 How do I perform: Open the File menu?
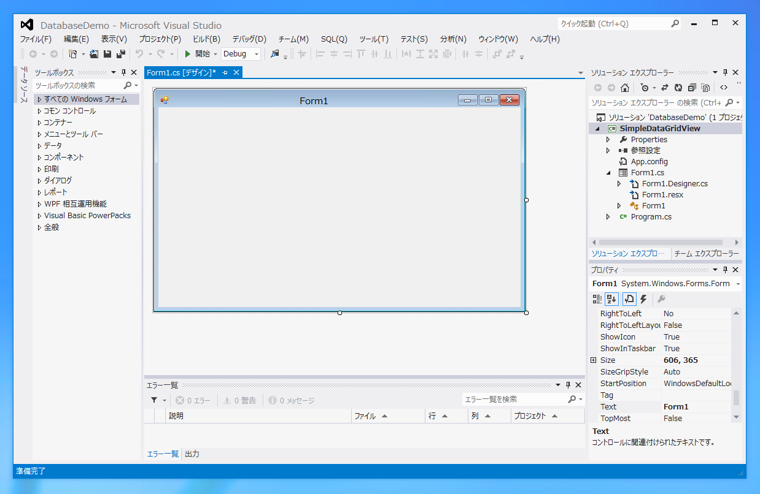point(35,39)
